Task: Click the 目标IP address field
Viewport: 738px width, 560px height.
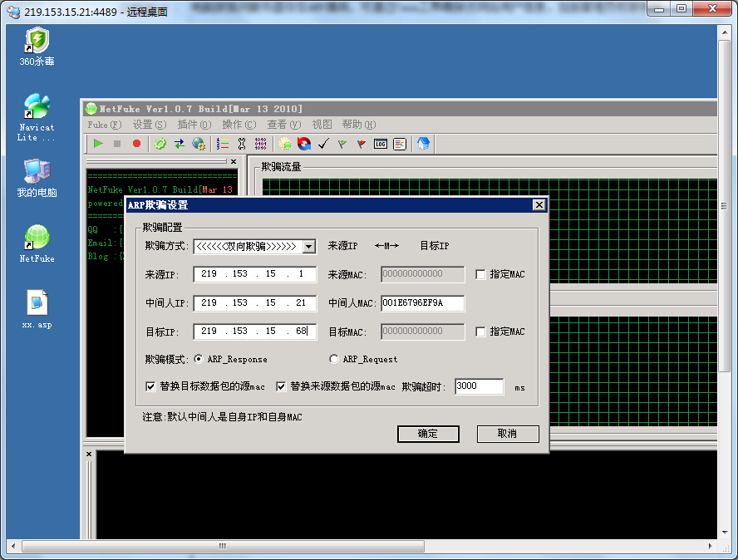Action: point(254,332)
